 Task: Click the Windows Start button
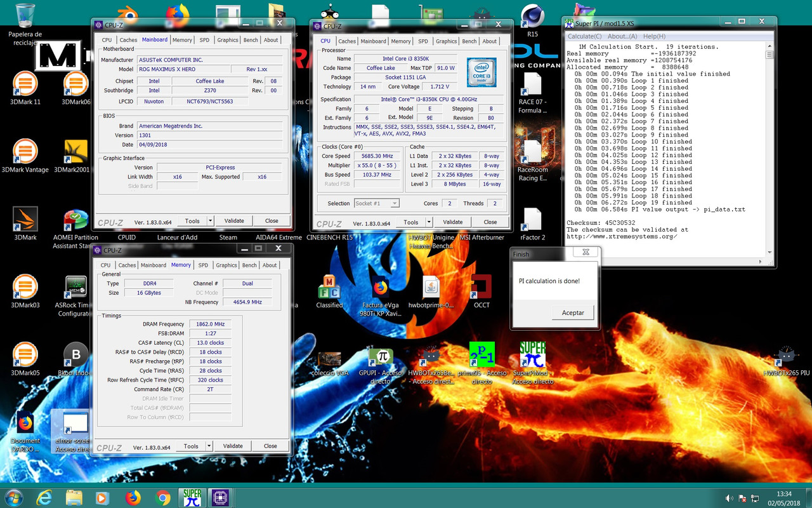[14, 497]
